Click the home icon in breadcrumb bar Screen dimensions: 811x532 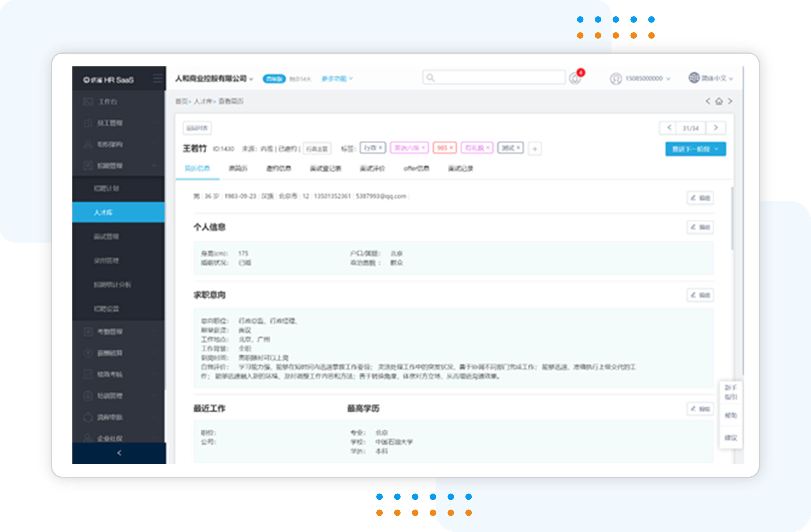point(719,101)
